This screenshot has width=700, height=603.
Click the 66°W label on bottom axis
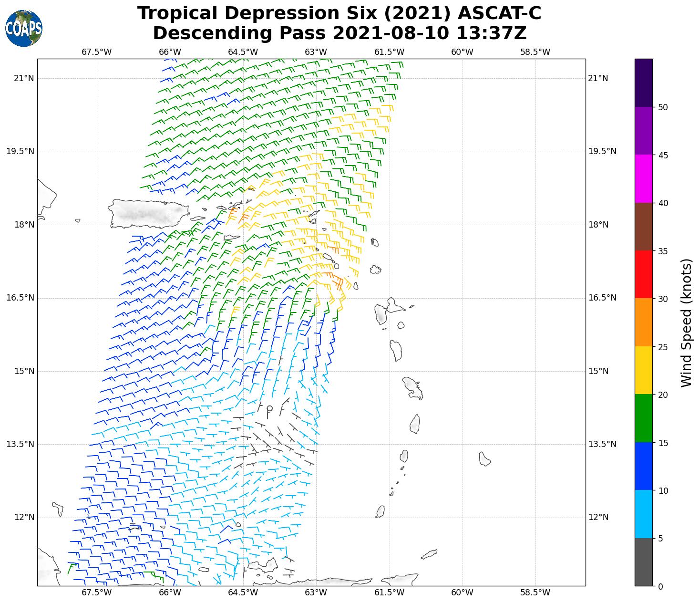tap(170, 593)
